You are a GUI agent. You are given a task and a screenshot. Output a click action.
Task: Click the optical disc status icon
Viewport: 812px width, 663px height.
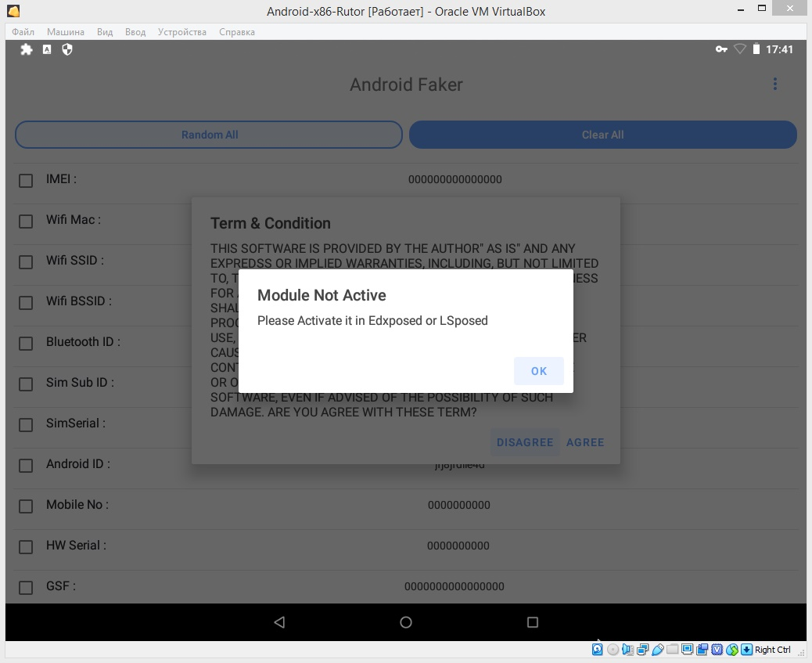click(x=613, y=650)
